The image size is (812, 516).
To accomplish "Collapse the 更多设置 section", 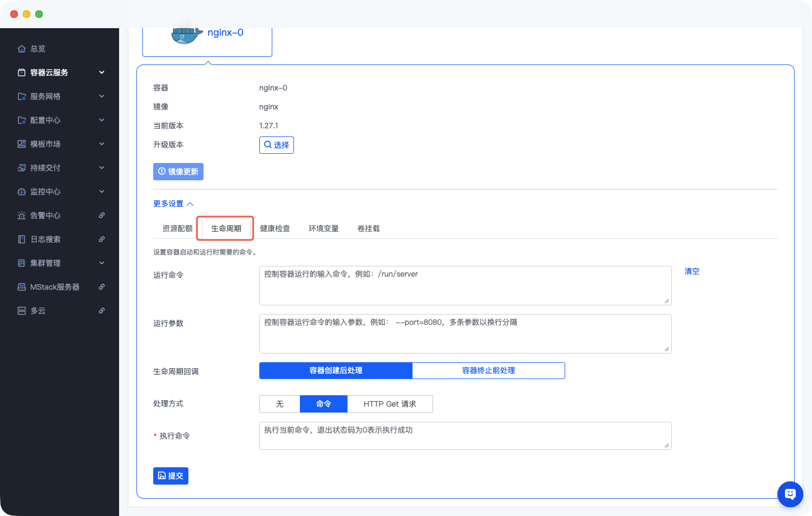I will tap(173, 204).
